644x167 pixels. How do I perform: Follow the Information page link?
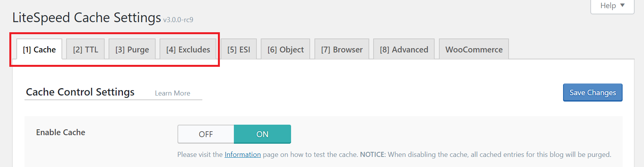[242, 155]
